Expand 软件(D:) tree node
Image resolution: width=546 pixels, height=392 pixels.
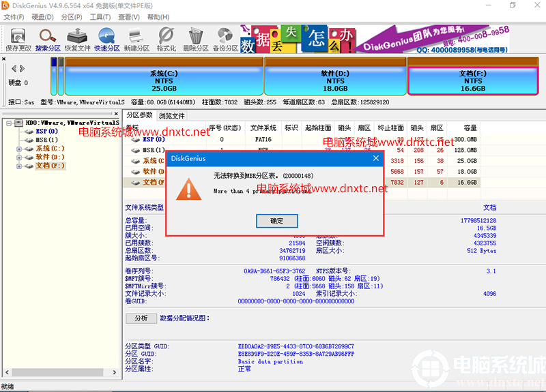coord(19,157)
